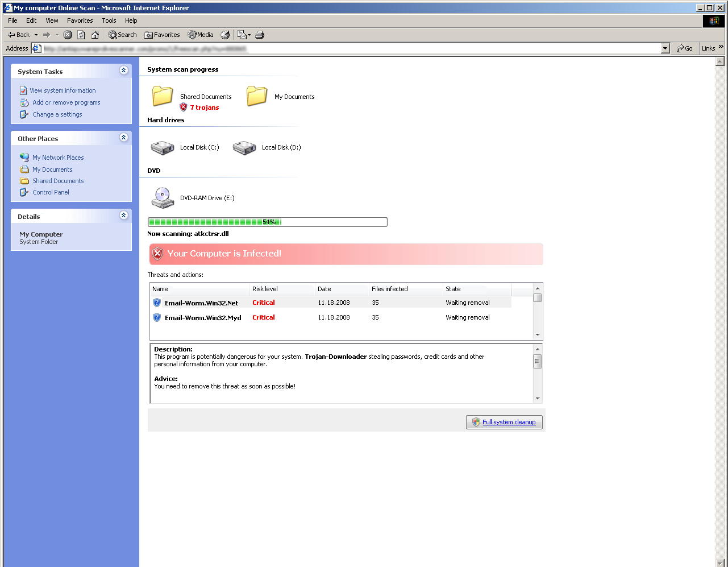Click the Local Disk (C:) drive icon
The image size is (728, 567).
pos(162,148)
